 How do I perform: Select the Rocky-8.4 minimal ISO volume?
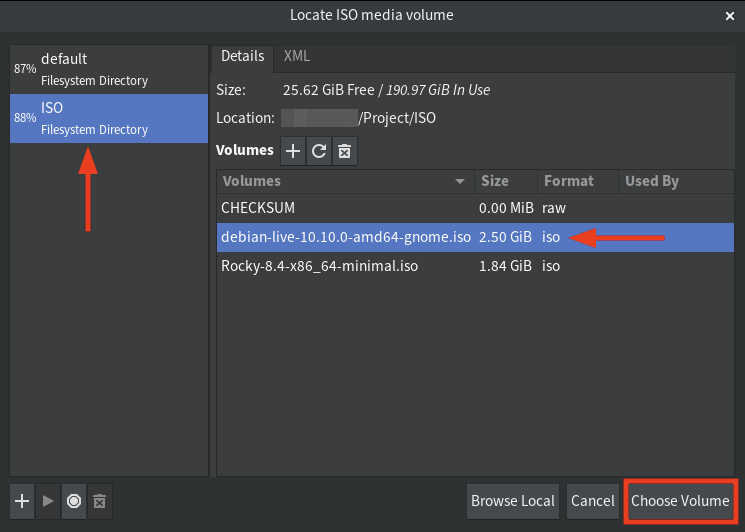pyautogui.click(x=320, y=266)
